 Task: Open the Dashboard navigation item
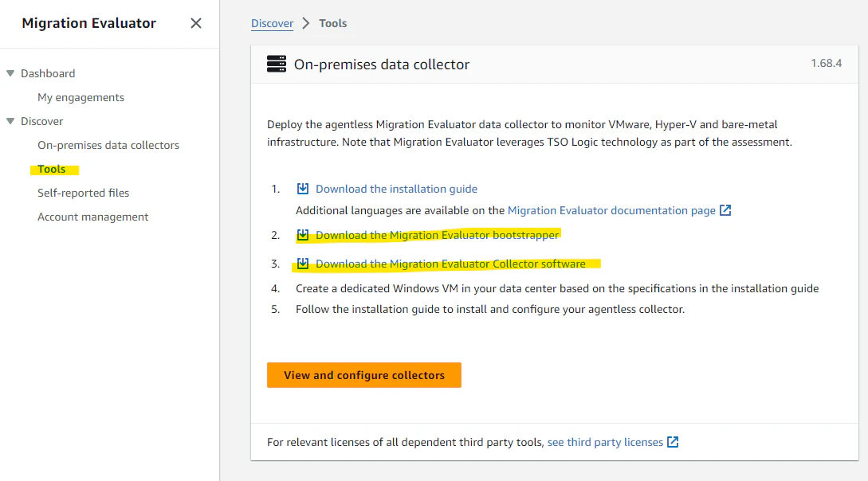pos(48,73)
